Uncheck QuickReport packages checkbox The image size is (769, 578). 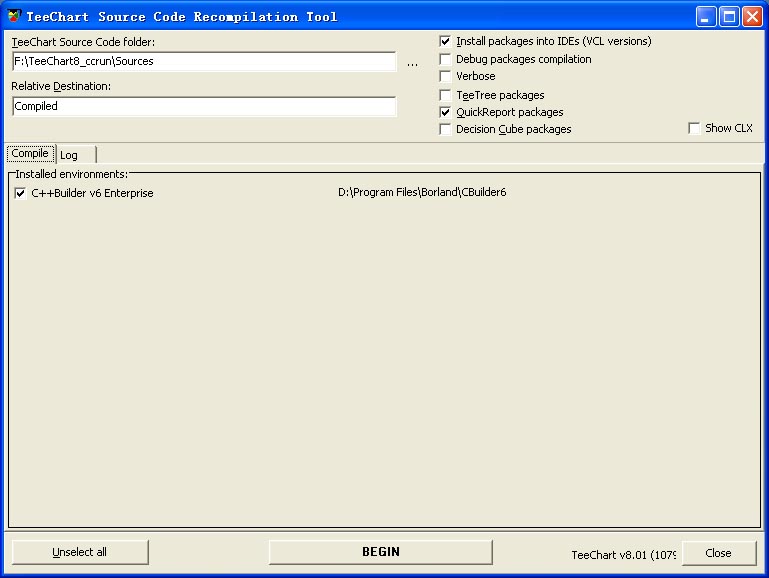tap(446, 112)
